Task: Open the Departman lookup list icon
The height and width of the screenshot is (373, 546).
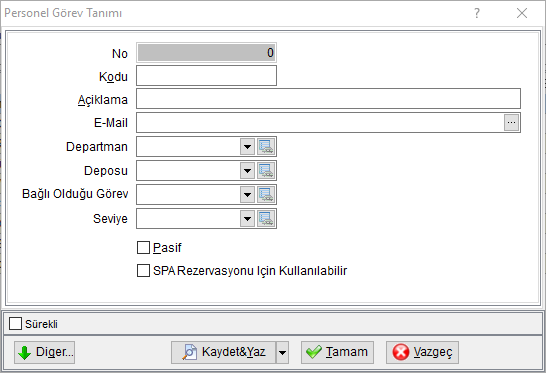Action: point(266,147)
